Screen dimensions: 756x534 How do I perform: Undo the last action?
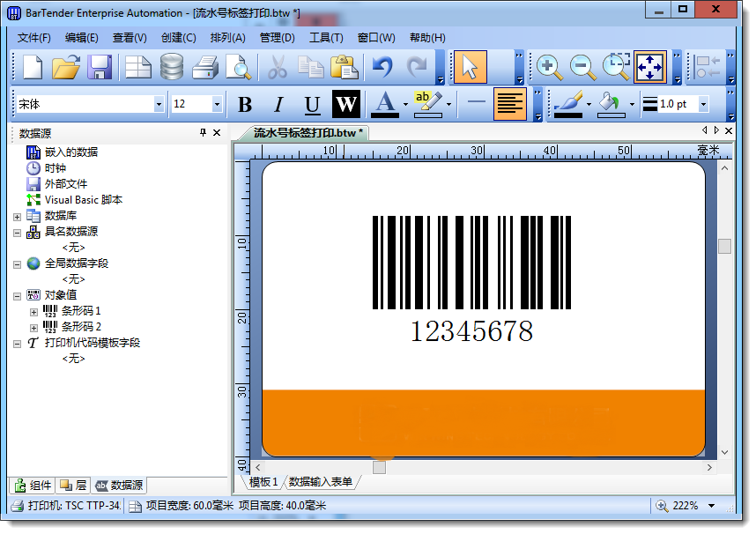pyautogui.click(x=382, y=67)
